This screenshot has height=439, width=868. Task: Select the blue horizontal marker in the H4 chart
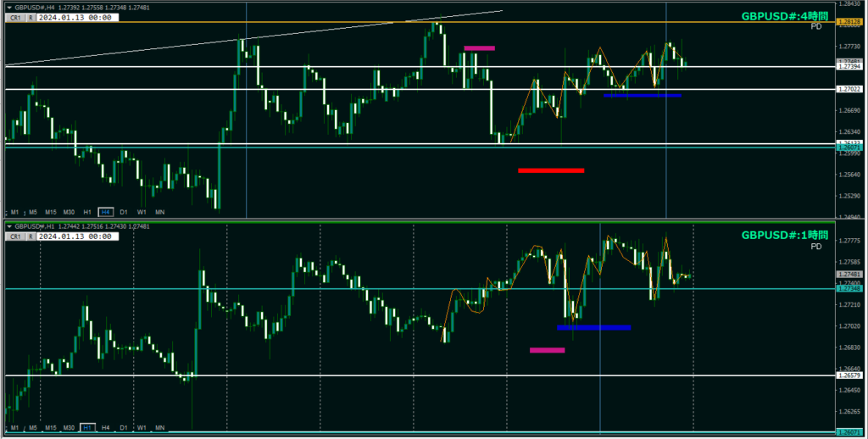643,95
